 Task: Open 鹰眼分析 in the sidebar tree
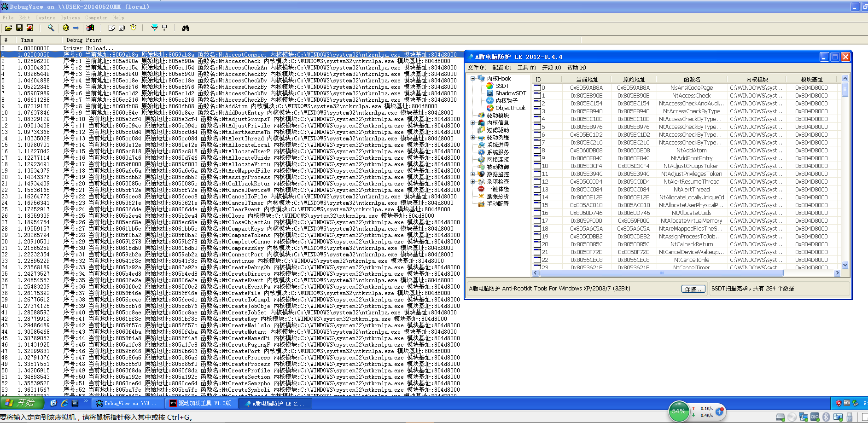(498, 197)
